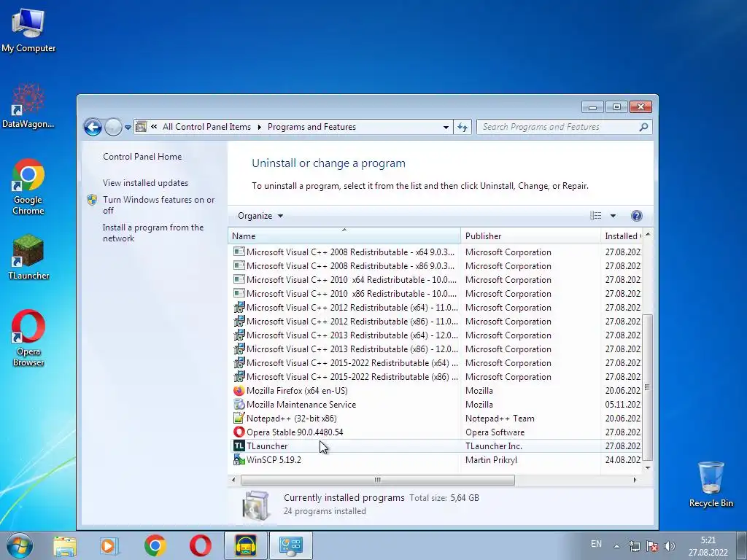Click the EN language indicator
Screen dimensions: 747x560
(596, 544)
